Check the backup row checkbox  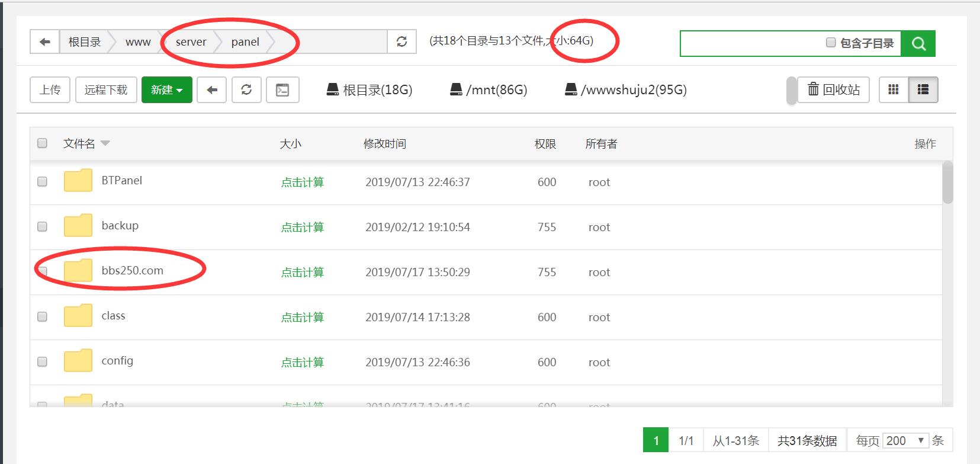tap(42, 226)
